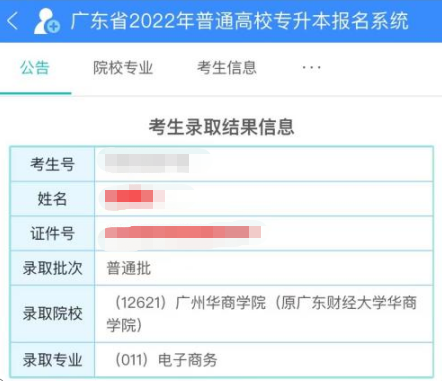The width and height of the screenshot is (442, 381).
Task: Click the 广东省2022年普通高校专升本报名系统 title
Action: (x=239, y=21)
